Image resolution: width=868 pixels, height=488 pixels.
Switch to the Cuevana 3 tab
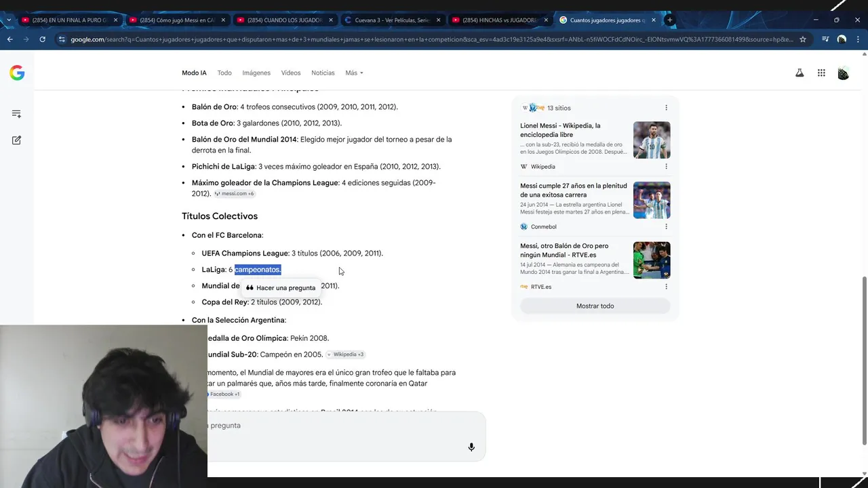(392, 20)
